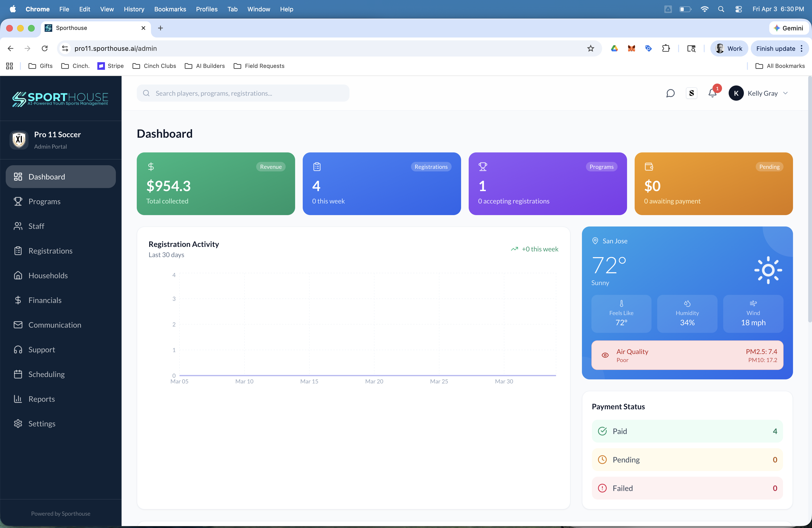Open the Cinch Clubs bookmarks folder

[x=154, y=66]
